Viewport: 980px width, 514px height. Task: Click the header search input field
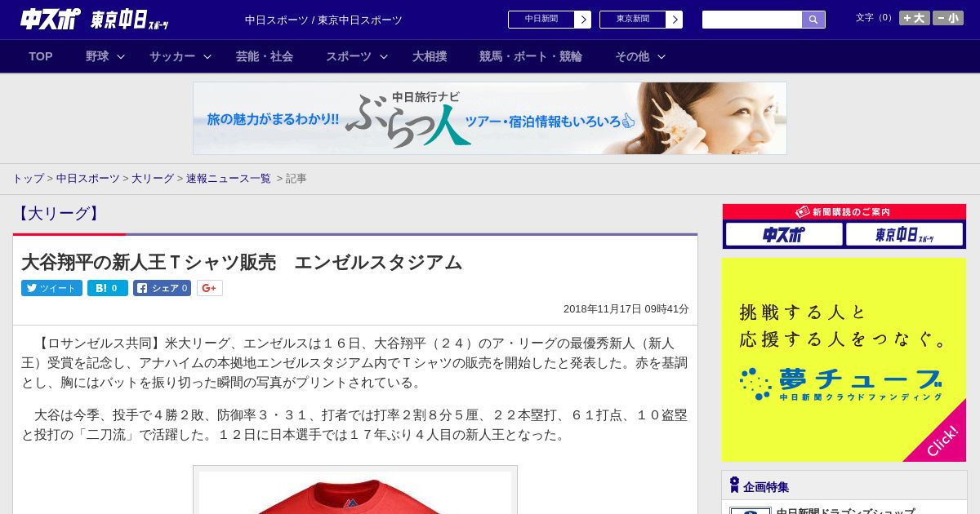point(752,20)
